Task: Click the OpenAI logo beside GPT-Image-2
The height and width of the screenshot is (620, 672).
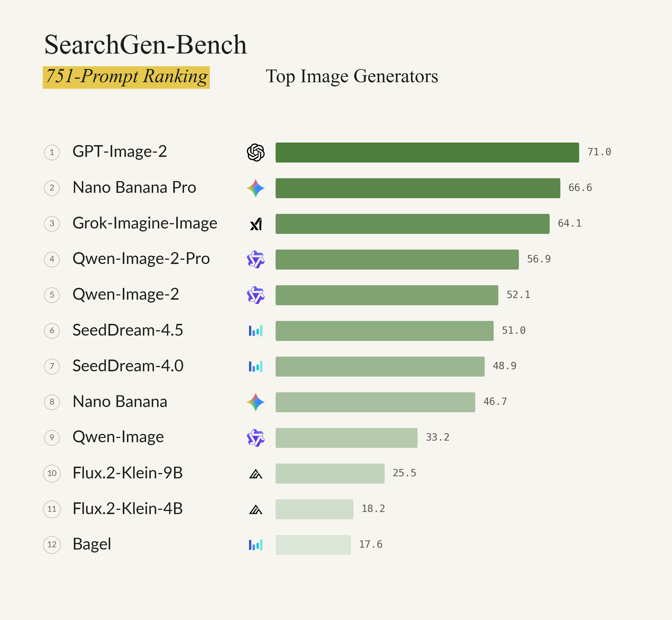Action: 255,153
